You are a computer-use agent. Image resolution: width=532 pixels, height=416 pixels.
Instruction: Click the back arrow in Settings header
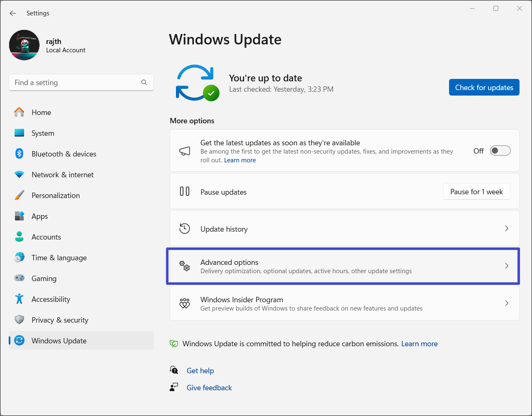pos(13,13)
